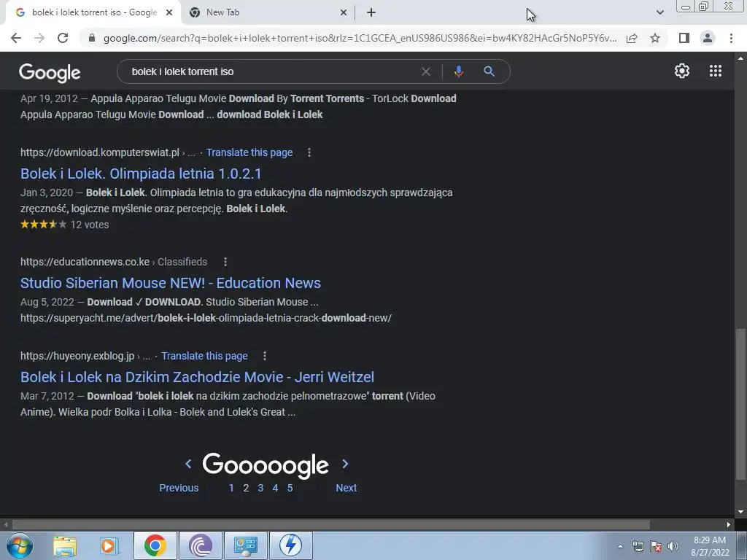Go to Next results page
The height and width of the screenshot is (560, 747).
click(347, 488)
